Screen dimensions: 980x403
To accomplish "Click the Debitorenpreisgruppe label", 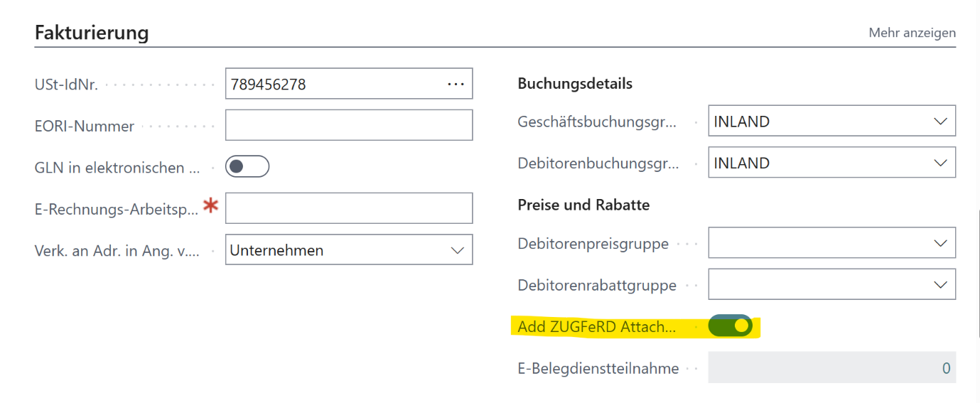I will [x=593, y=244].
